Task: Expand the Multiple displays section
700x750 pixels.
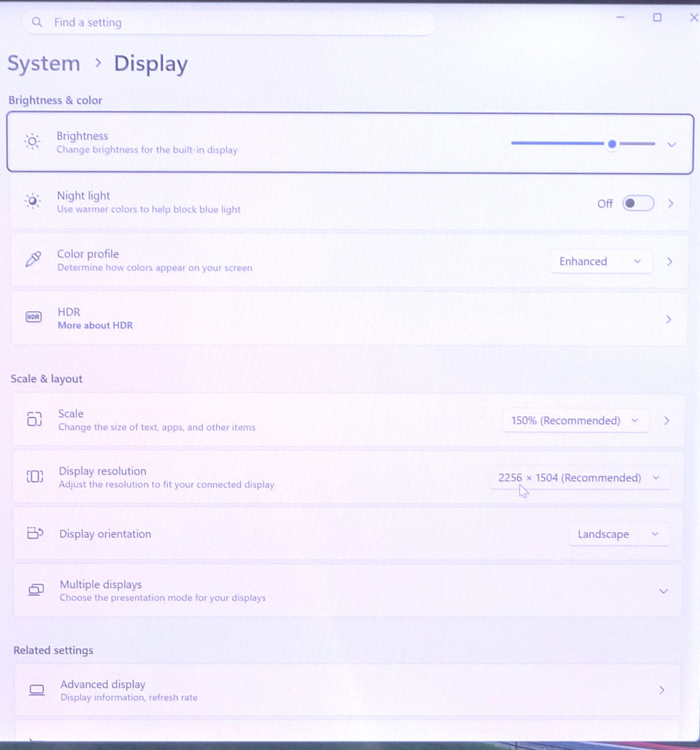Action: pyautogui.click(x=663, y=591)
